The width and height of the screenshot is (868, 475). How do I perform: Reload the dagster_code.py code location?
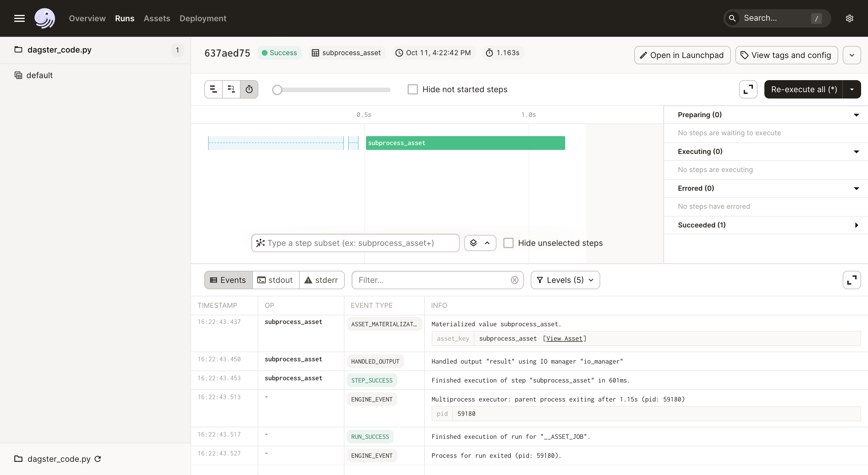click(x=98, y=459)
